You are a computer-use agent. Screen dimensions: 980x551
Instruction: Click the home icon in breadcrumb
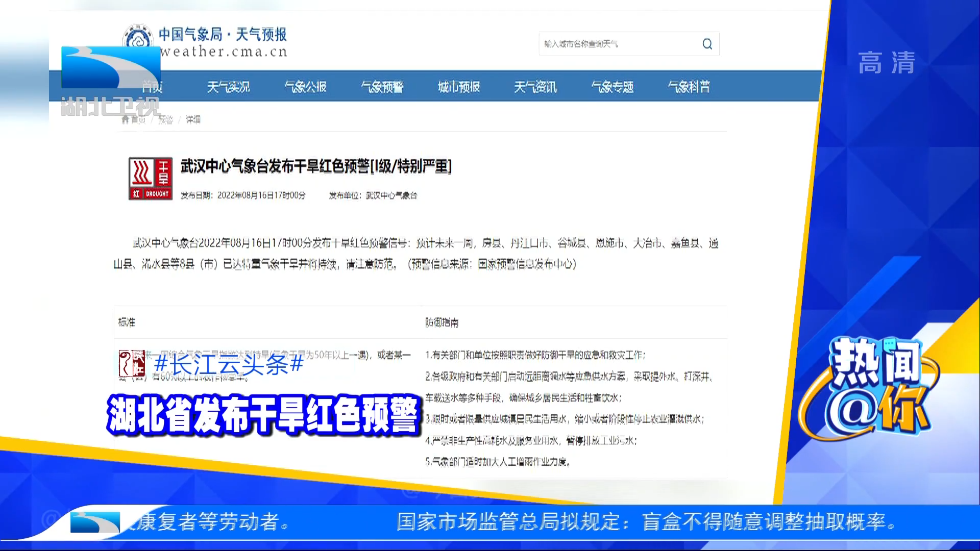tap(126, 119)
